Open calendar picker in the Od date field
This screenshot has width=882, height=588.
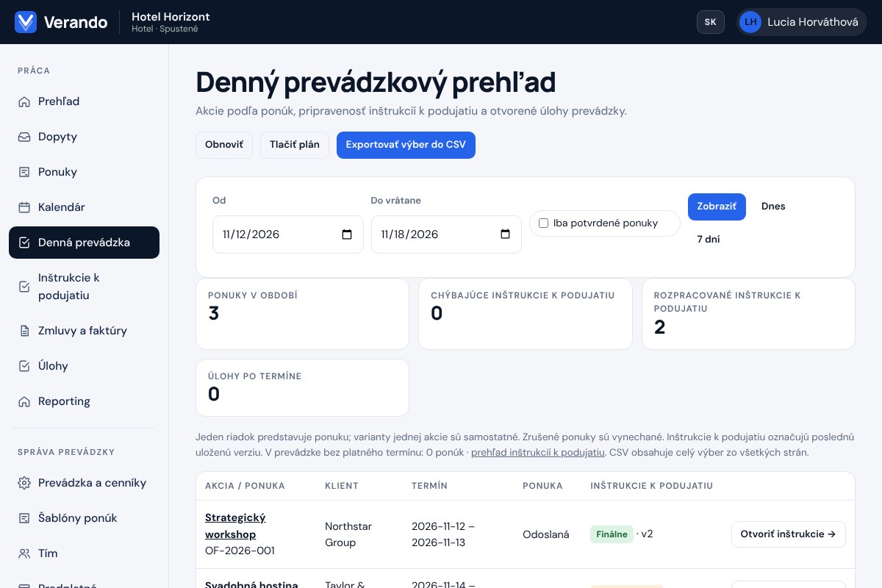347,234
